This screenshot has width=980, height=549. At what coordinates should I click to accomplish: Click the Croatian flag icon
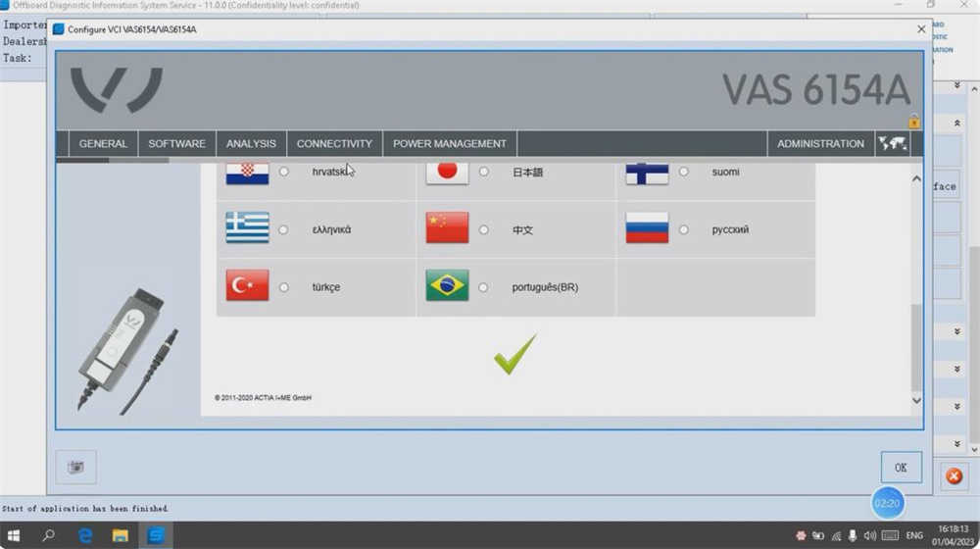pyautogui.click(x=248, y=174)
